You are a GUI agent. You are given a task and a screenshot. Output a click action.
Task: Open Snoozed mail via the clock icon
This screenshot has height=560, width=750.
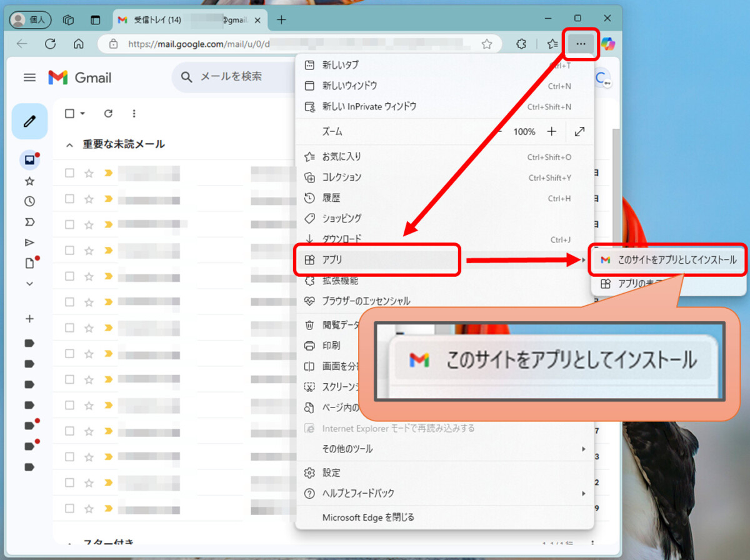coord(29,201)
